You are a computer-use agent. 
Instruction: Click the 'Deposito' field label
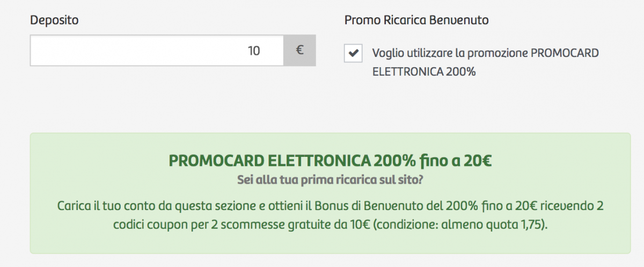point(54,20)
